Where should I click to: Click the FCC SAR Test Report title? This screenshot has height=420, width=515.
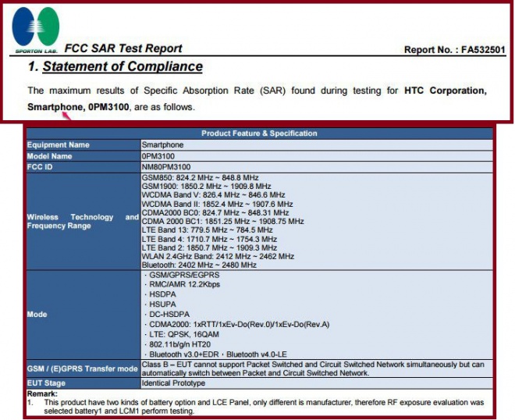[x=123, y=48]
